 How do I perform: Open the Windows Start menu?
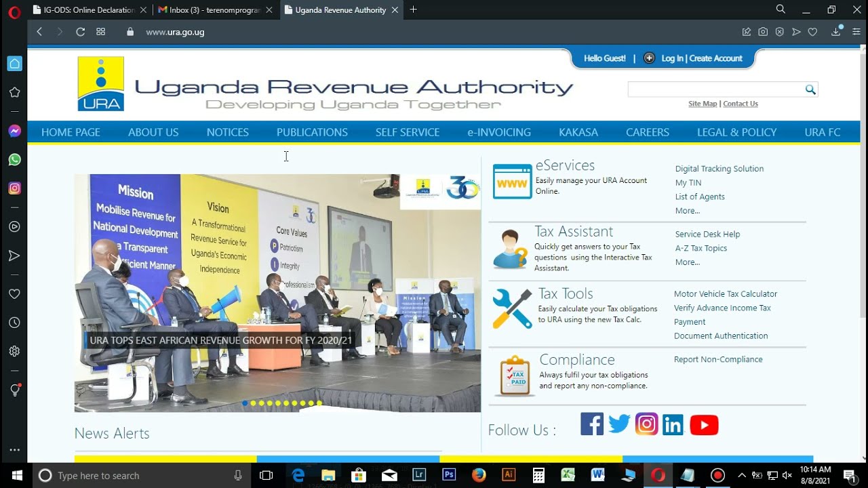coord(16,475)
